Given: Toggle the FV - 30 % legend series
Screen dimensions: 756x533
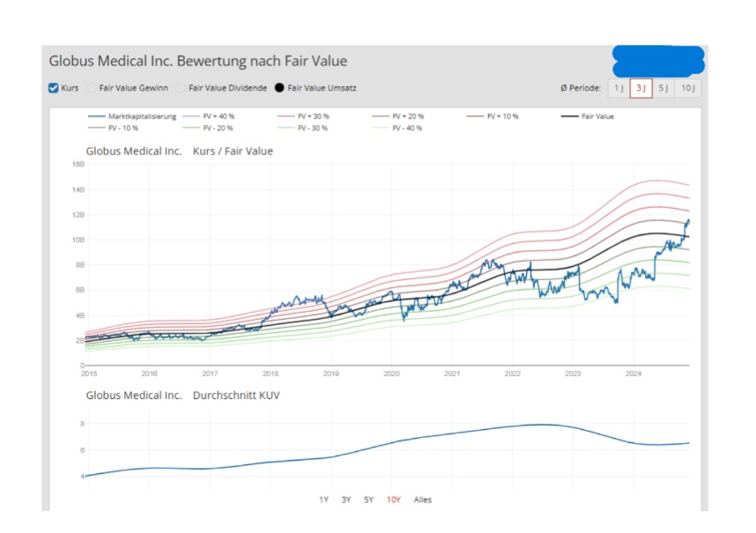Looking at the screenshot, I should pyautogui.click(x=303, y=128).
